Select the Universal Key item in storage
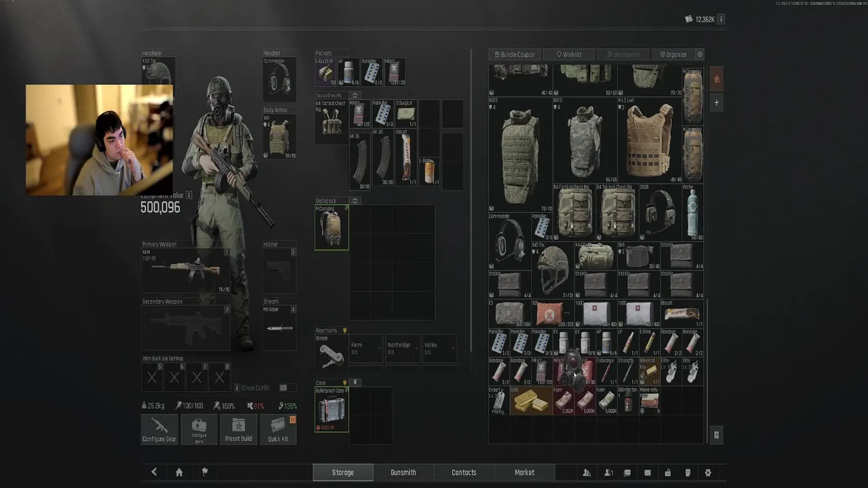 click(x=649, y=371)
